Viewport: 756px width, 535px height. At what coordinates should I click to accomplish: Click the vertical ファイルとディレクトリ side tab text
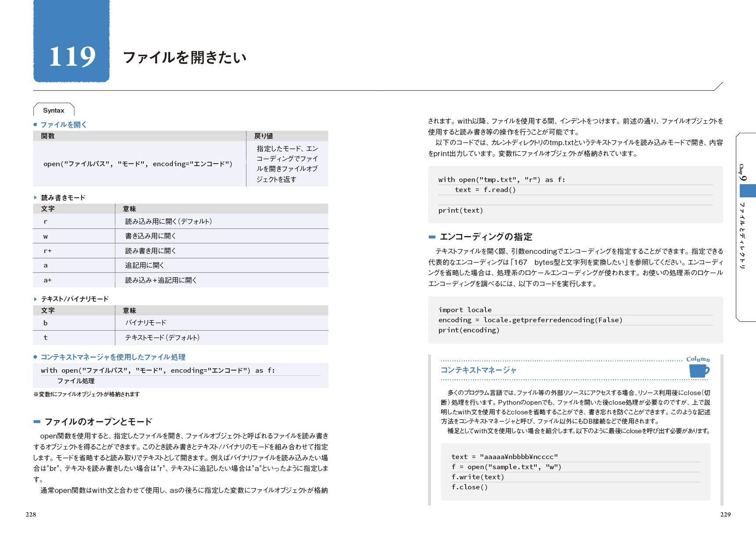tap(742, 235)
